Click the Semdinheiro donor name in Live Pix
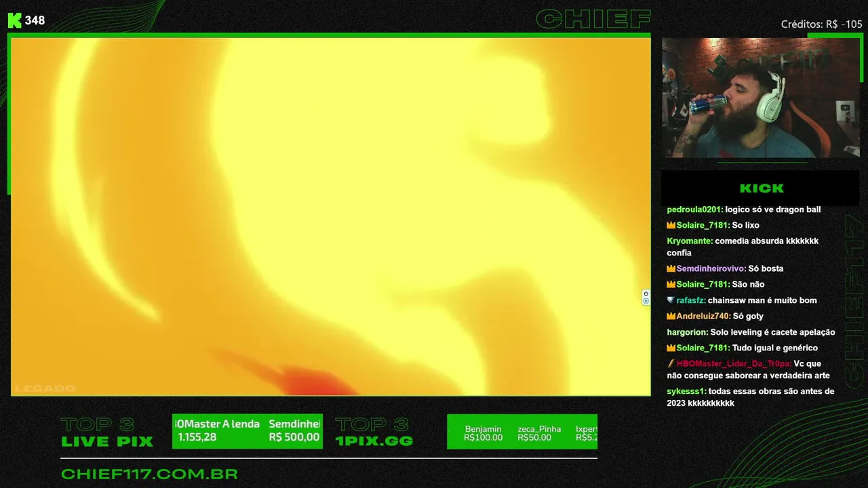The image size is (868, 488). click(294, 424)
